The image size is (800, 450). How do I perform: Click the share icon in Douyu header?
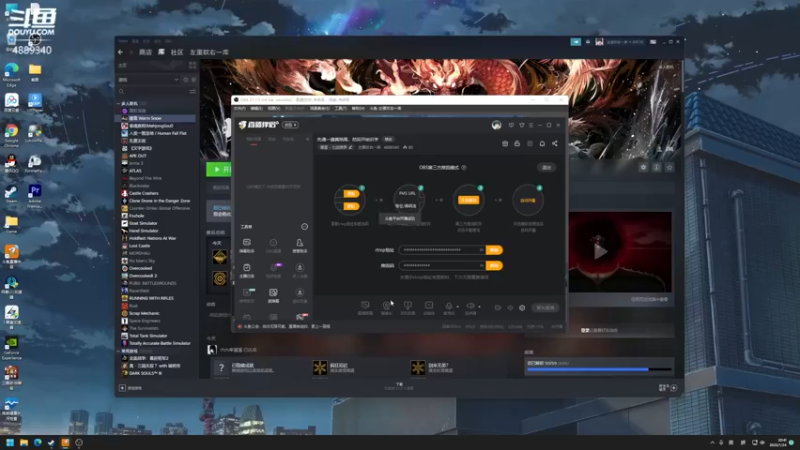(x=555, y=143)
